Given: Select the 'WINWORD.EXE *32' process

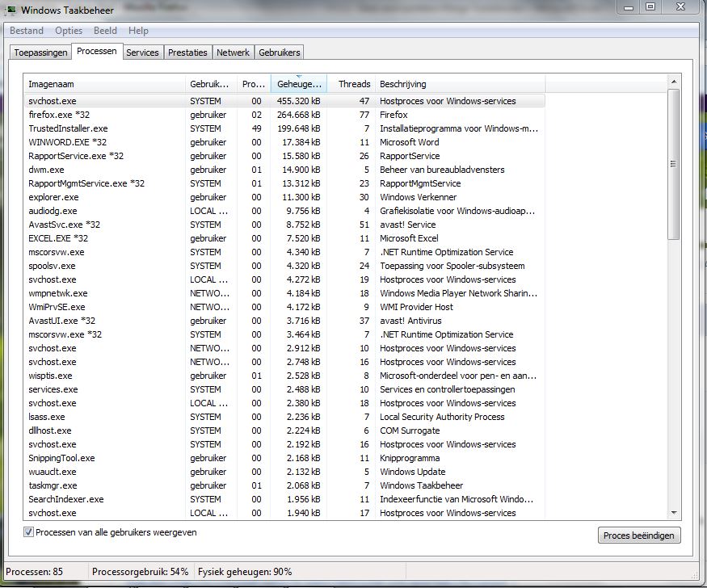Looking at the screenshot, I should [284, 142].
